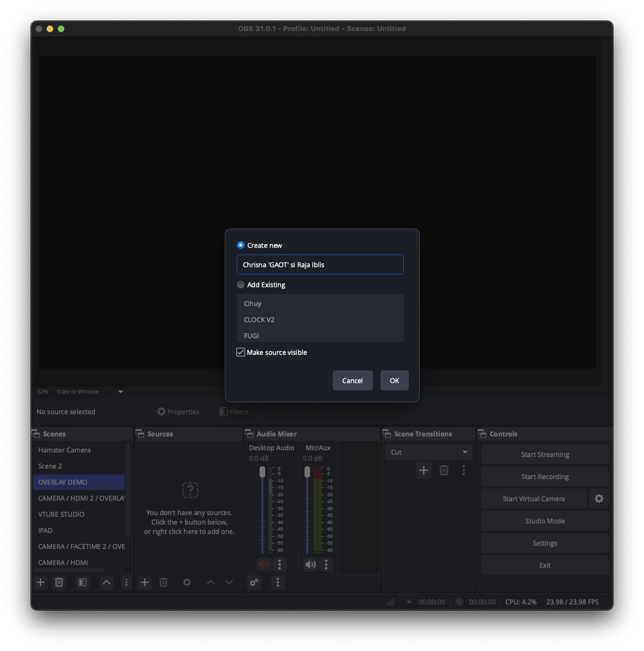Click the Cancel button
This screenshot has height=651, width=644.
(352, 380)
